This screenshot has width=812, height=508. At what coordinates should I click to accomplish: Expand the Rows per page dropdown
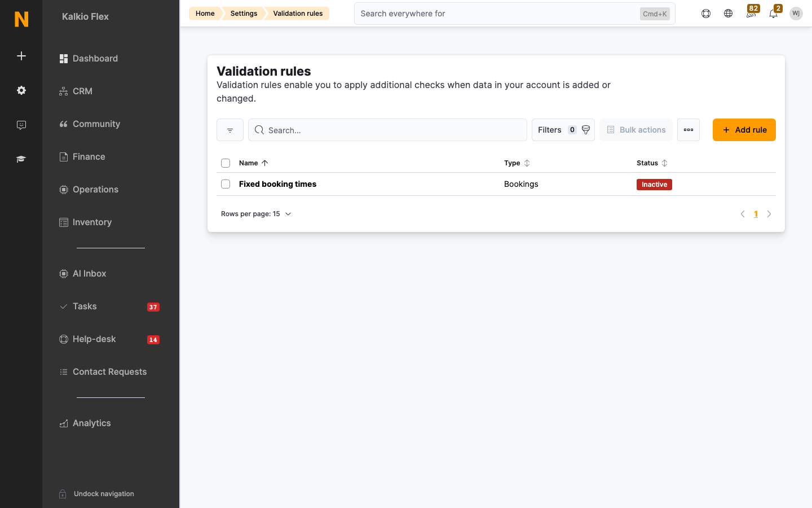click(x=257, y=214)
